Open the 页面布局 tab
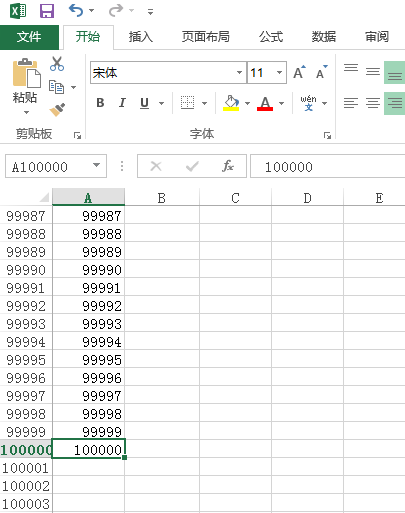Image resolution: width=405 pixels, height=513 pixels. 206,37
